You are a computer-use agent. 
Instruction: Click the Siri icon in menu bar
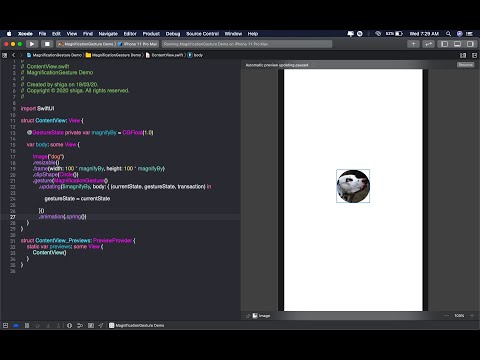pos(460,34)
